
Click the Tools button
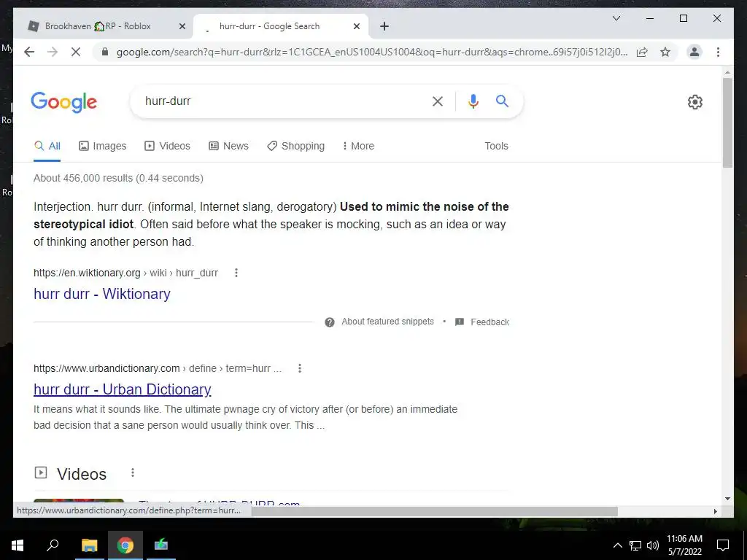[x=496, y=146]
